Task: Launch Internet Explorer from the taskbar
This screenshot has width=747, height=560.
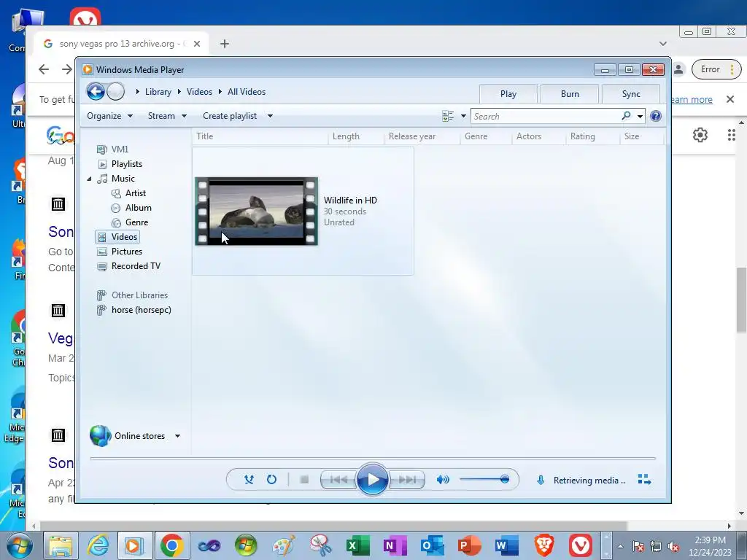Action: point(98,545)
